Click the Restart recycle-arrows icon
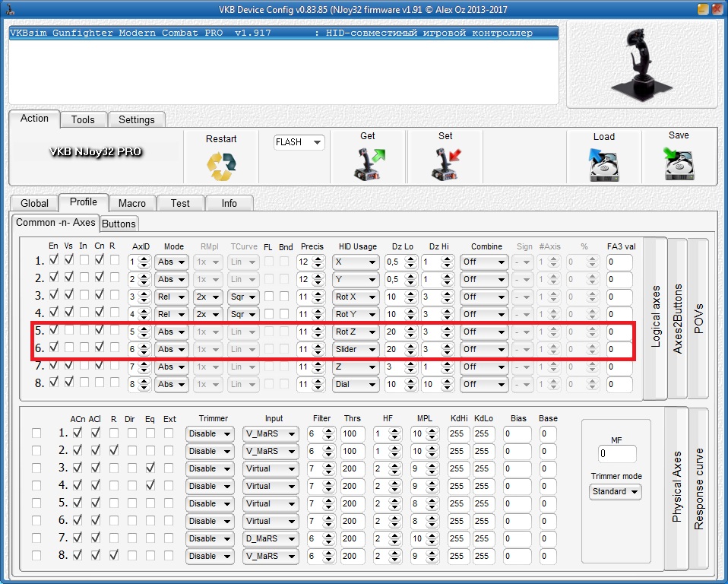 [x=221, y=165]
